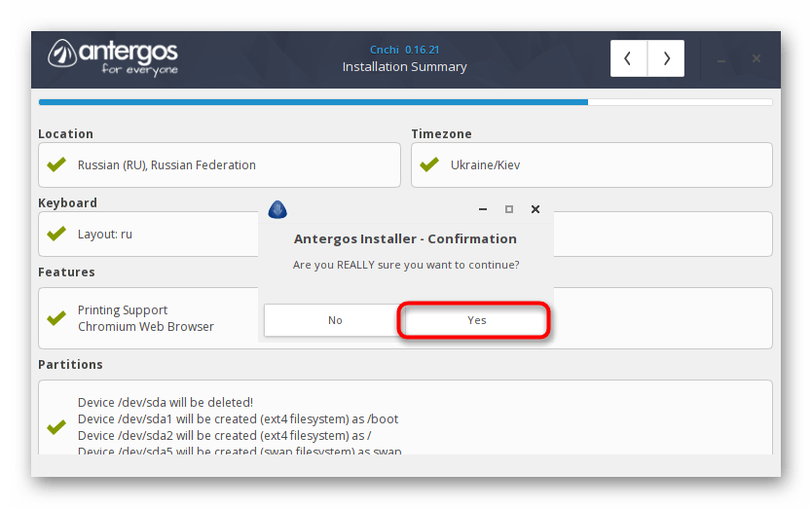This screenshot has height=508, width=812.
Task: Click the Partitions checkmark icon
Action: pos(55,427)
